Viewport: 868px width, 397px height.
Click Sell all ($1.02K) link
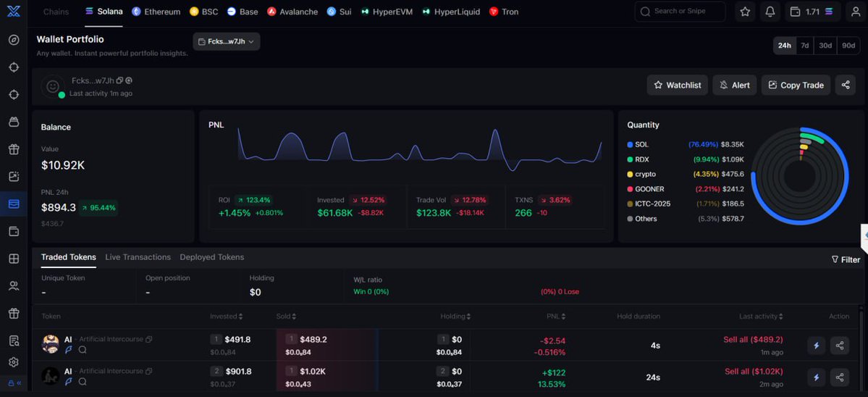tap(754, 371)
